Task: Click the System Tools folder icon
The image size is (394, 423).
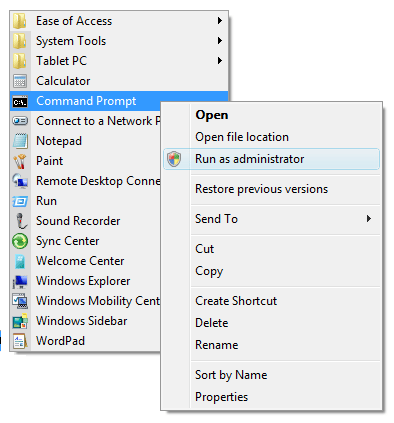Action: 20,41
